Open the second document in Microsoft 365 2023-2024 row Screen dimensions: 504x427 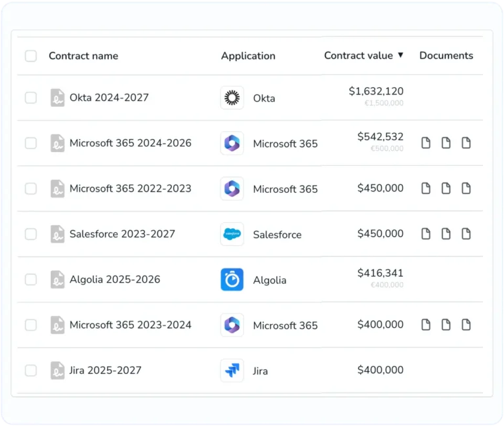(x=446, y=325)
